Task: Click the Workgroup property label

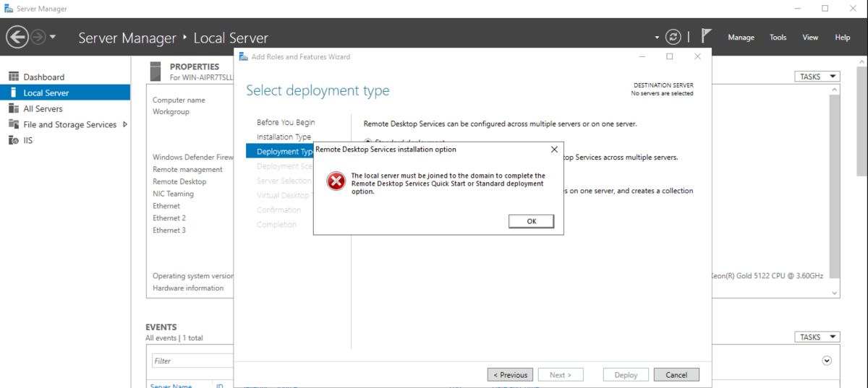Action: pyautogui.click(x=171, y=112)
